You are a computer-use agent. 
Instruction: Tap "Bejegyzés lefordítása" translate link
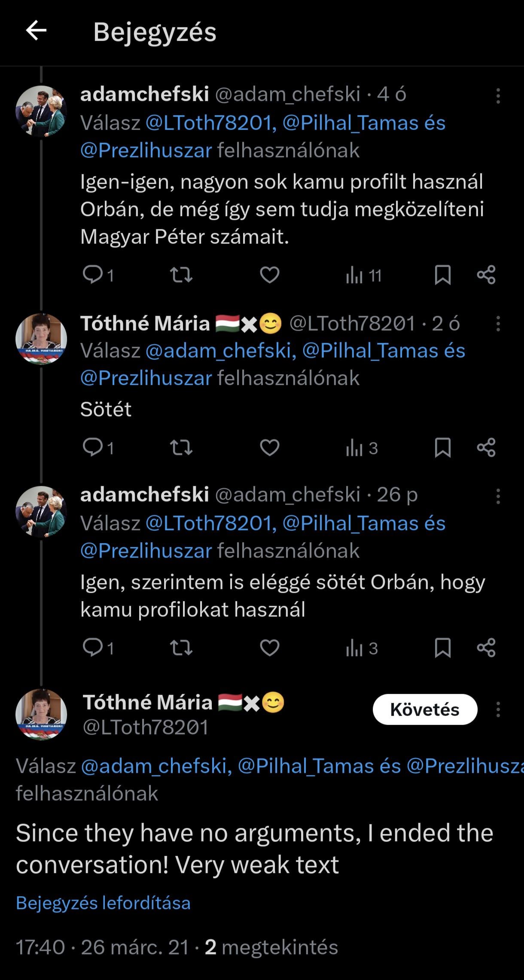[x=103, y=903]
